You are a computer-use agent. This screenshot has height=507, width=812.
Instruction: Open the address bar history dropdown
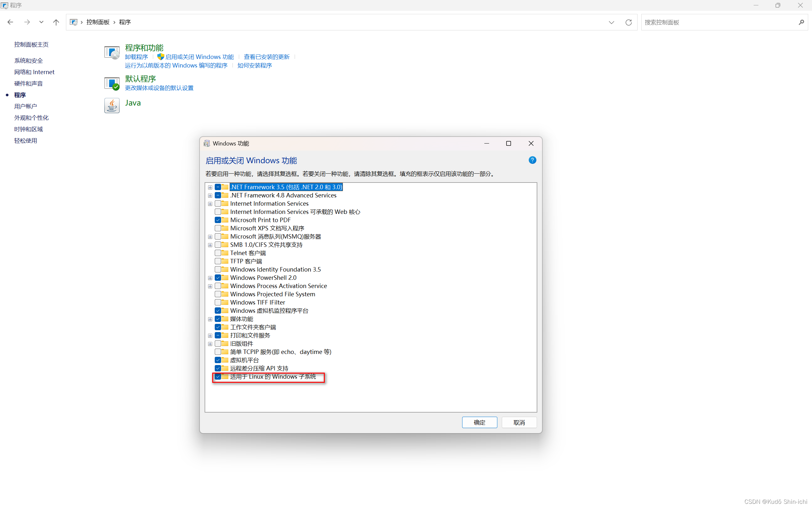coord(611,22)
